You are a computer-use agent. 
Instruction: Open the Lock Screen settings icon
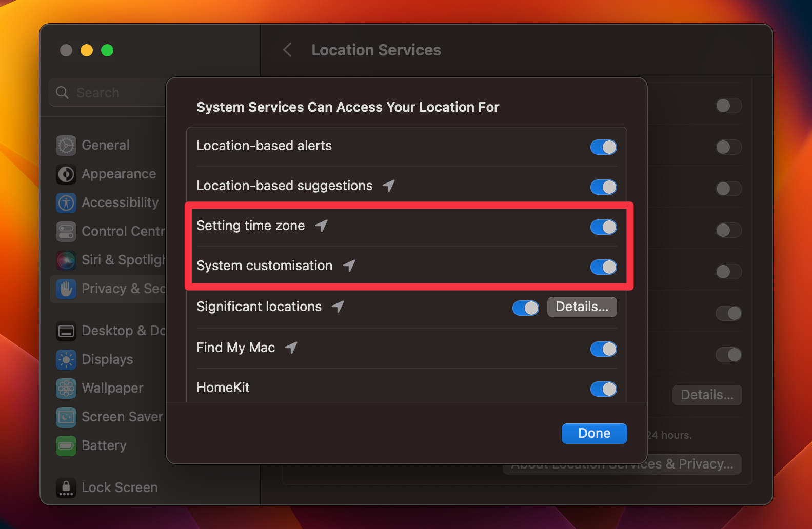click(x=66, y=488)
